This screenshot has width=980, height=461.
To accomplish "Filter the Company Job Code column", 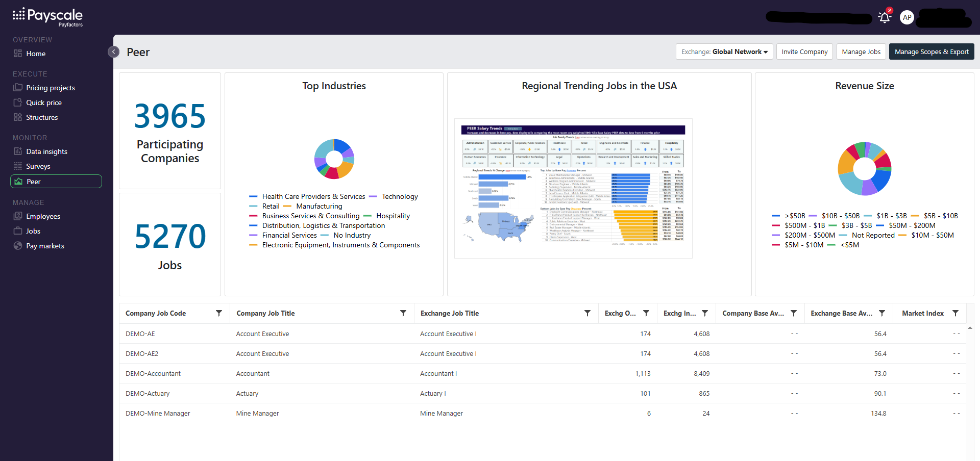I will tap(219, 313).
